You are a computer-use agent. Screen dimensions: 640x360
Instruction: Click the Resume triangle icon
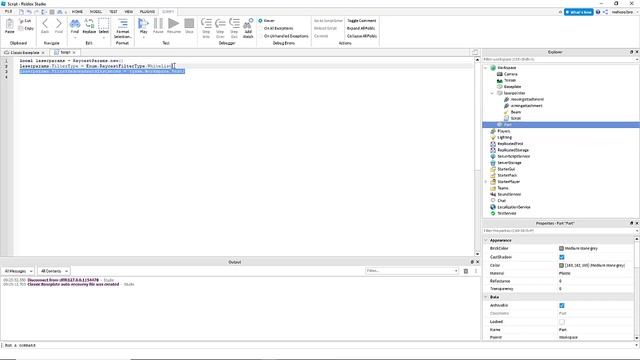173,24
